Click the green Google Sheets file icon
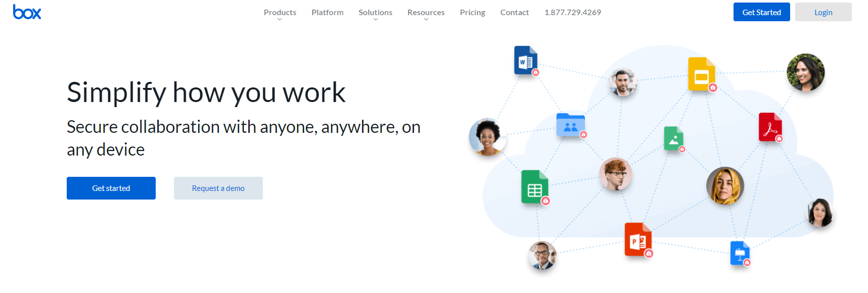This screenshot has width=868, height=293. click(534, 187)
